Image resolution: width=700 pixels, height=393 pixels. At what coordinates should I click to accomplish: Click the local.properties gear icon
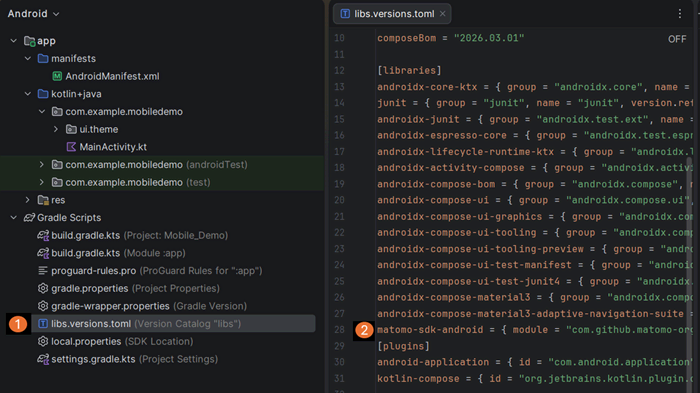pyautogui.click(x=43, y=341)
